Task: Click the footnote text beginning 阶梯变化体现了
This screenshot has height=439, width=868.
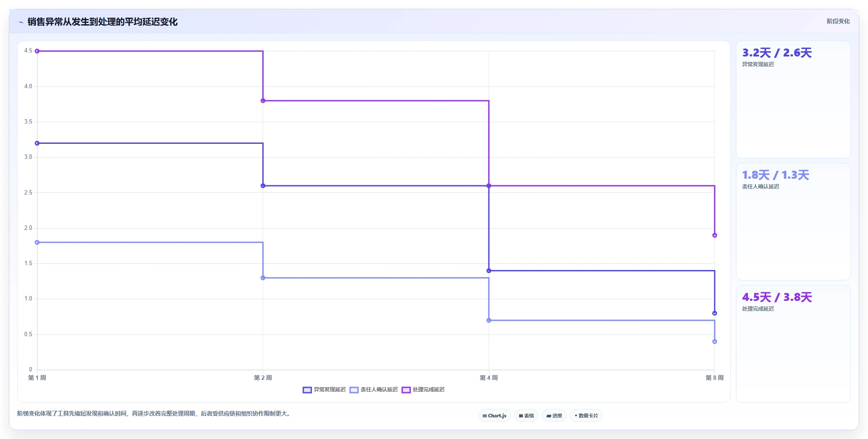Action: (x=155, y=413)
